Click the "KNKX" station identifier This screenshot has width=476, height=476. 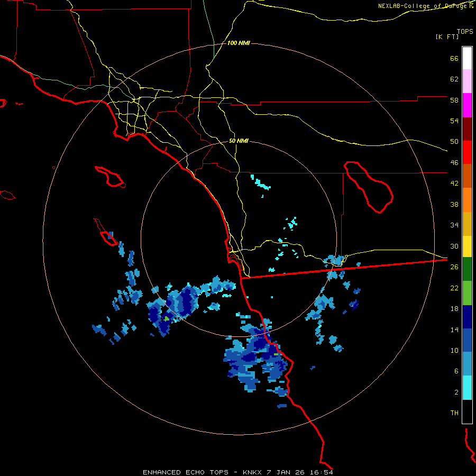(253, 472)
